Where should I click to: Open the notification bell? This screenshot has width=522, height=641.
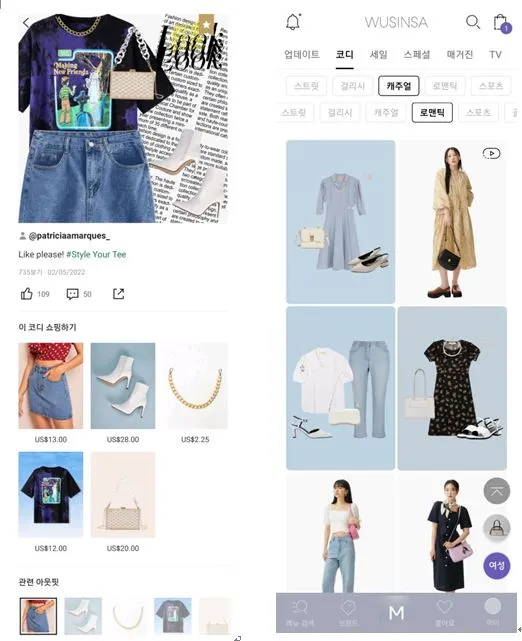293,22
